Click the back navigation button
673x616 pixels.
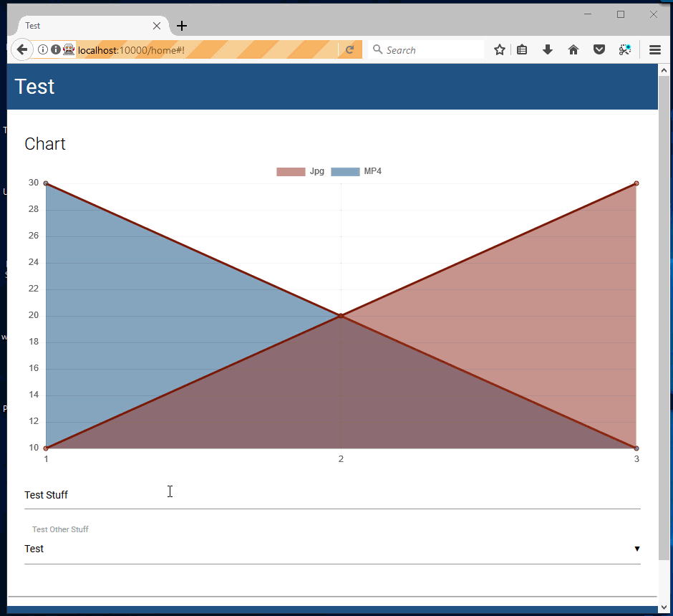(21, 49)
